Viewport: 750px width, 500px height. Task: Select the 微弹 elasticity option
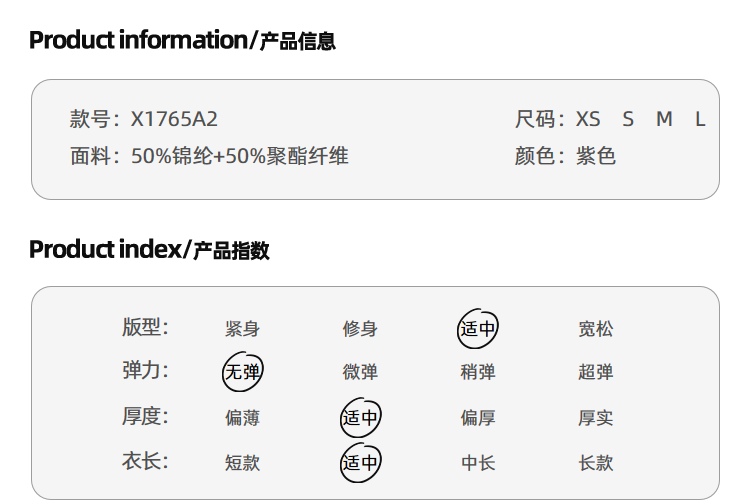point(360,373)
